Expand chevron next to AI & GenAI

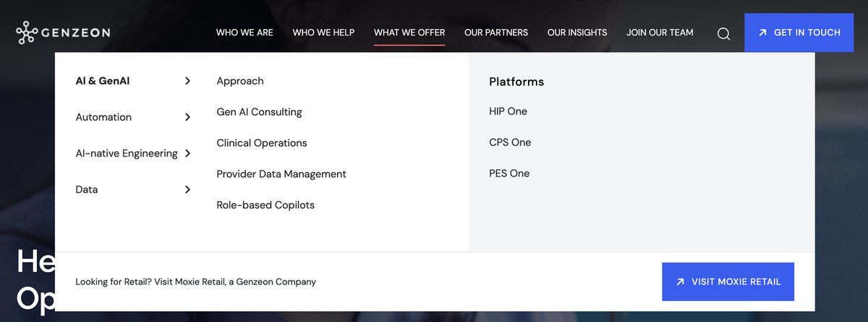(x=187, y=81)
